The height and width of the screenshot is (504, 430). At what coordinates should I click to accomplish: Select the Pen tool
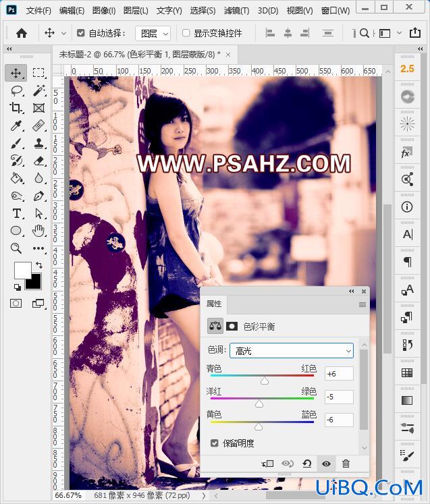(x=38, y=196)
